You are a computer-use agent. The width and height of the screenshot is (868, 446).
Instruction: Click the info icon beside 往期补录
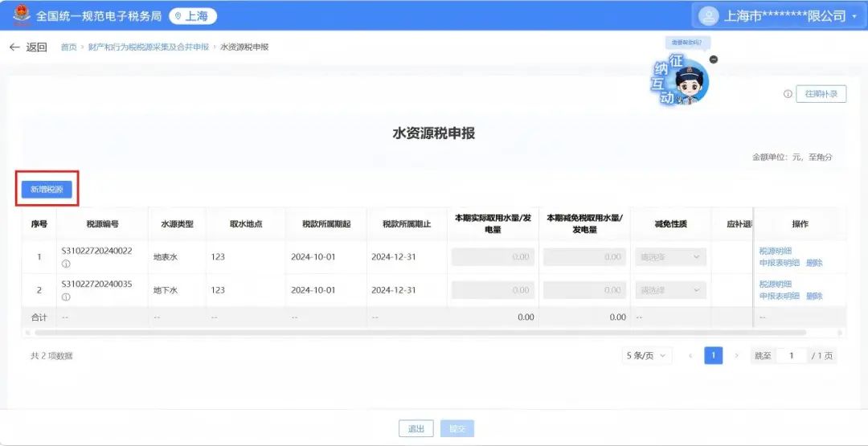click(788, 94)
